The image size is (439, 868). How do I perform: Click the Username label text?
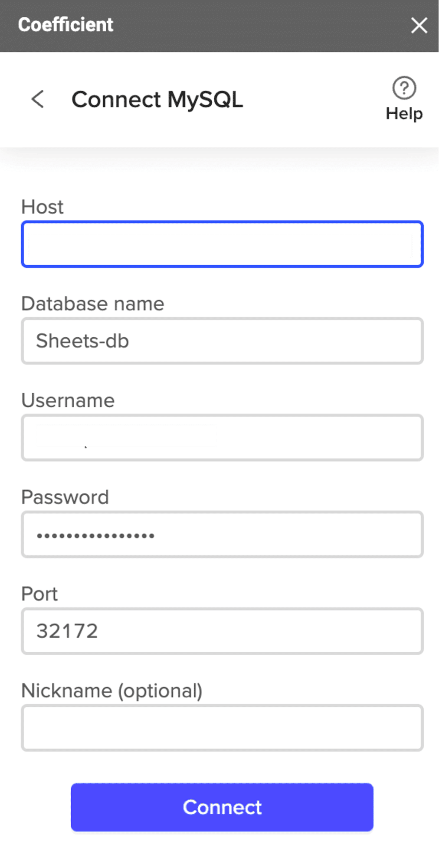pyautogui.click(x=68, y=400)
